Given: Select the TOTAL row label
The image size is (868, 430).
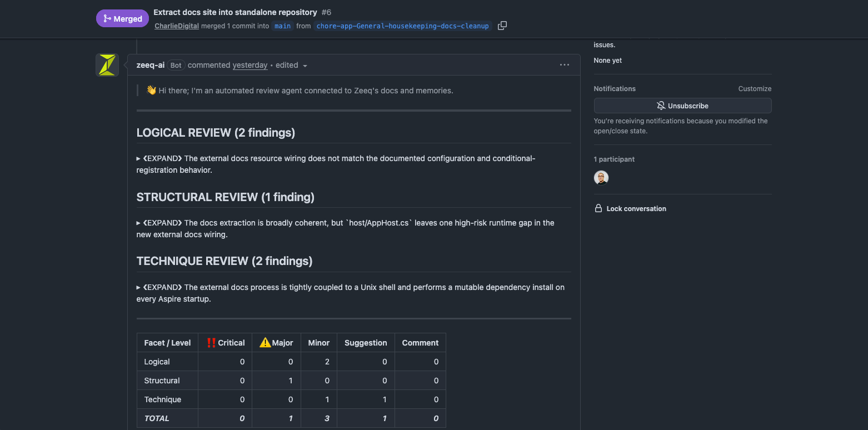Looking at the screenshot, I should (x=157, y=418).
